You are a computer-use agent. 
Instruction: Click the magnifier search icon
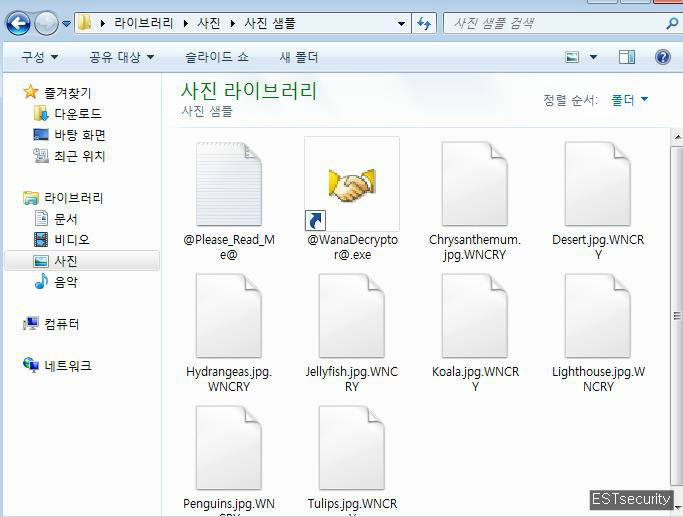(673, 23)
